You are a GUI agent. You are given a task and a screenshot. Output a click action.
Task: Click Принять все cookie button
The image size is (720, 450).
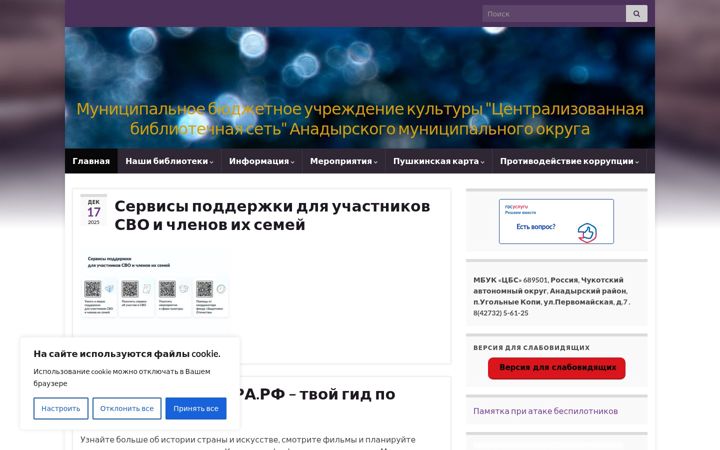tap(196, 408)
